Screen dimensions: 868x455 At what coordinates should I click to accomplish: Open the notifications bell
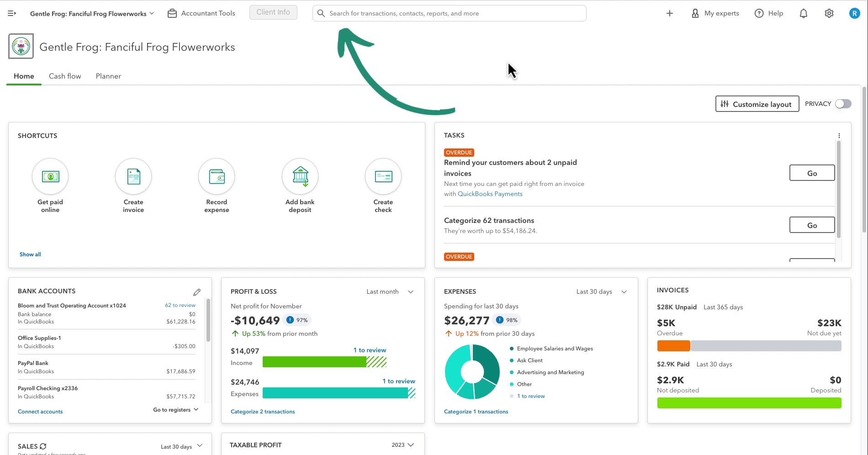point(804,13)
